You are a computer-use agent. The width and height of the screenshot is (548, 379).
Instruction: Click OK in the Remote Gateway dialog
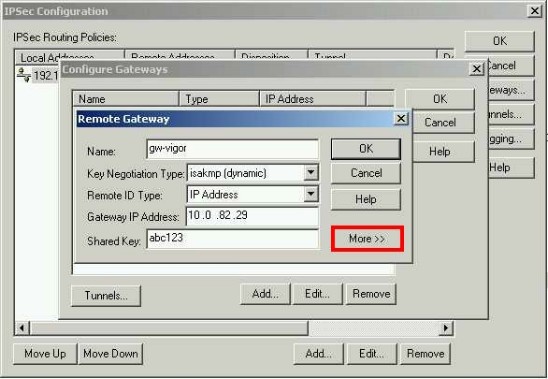366,149
